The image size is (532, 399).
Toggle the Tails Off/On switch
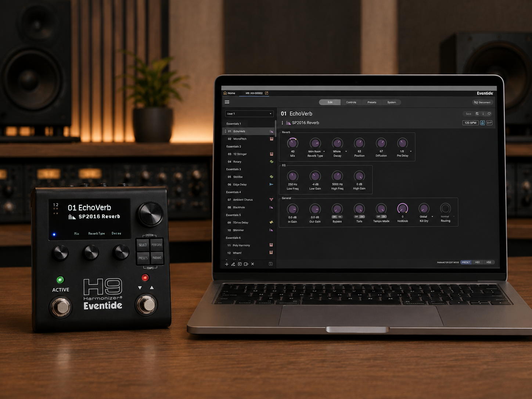pyautogui.click(x=359, y=217)
